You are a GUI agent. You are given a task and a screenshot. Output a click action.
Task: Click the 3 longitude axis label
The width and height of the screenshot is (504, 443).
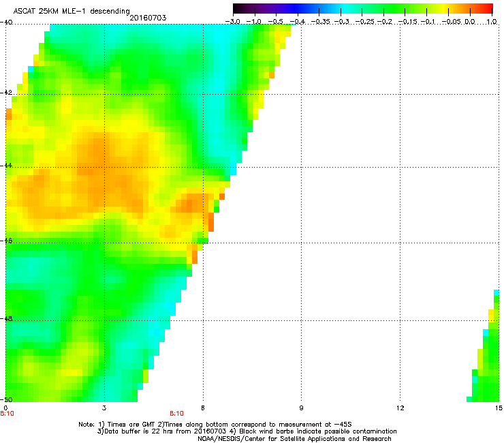(104, 408)
